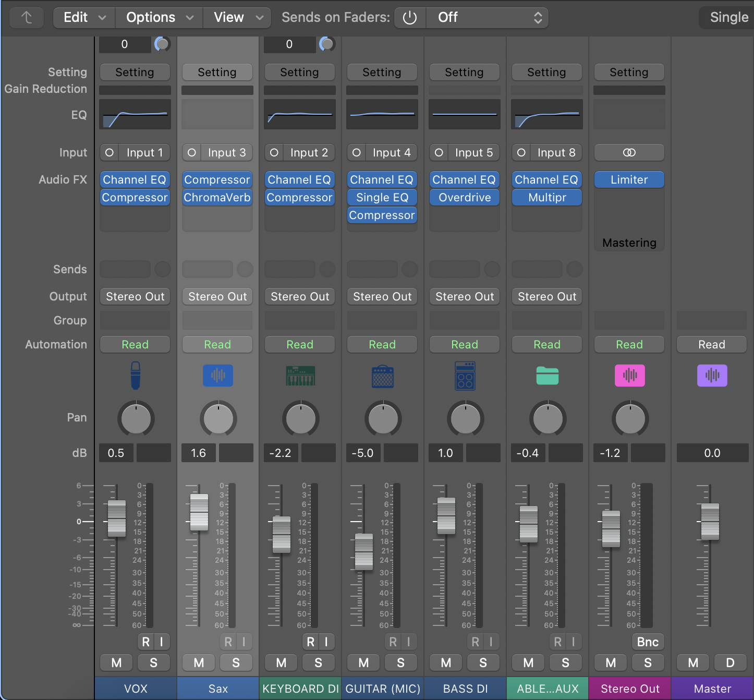Click the Bnc button on Stereo Out
Viewport: 754px width, 700px height.
click(x=648, y=642)
